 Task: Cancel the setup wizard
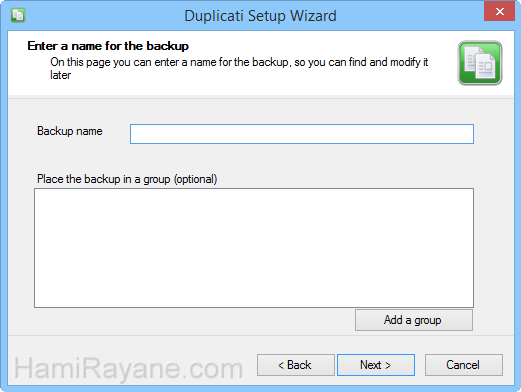click(x=464, y=365)
